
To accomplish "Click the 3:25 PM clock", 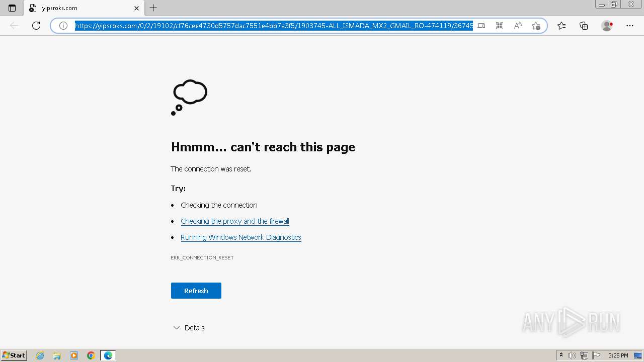I will [618, 355].
